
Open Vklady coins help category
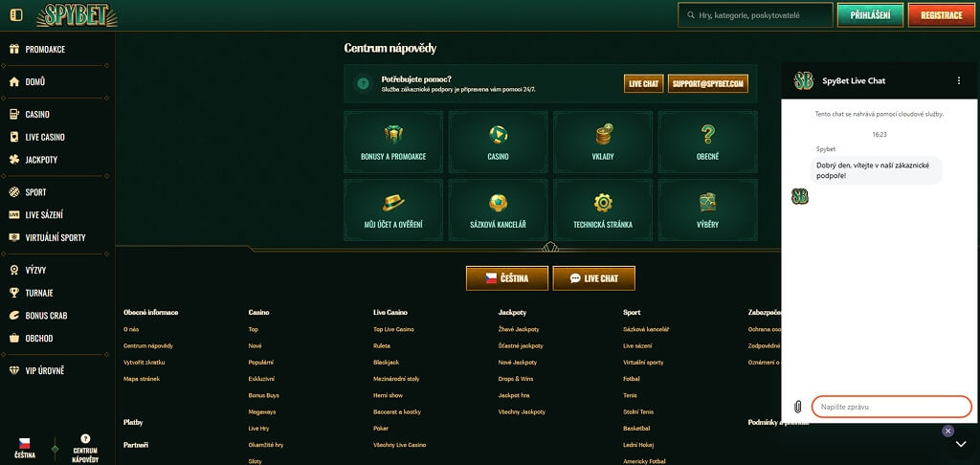(x=603, y=142)
